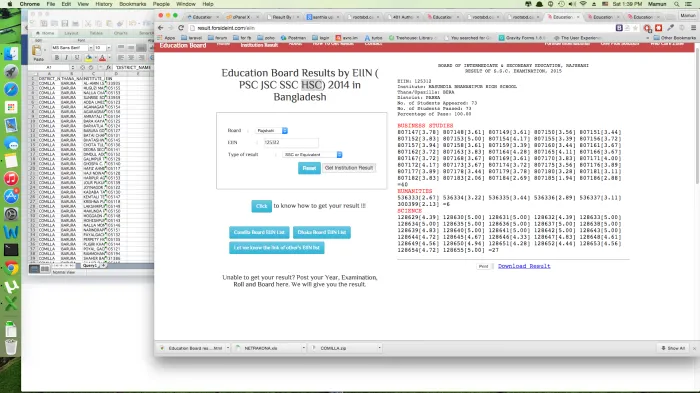Viewport: 700px width, 393px height.
Task: Click Let me know other's EIIN list button
Action: pyautogui.click(x=276, y=248)
